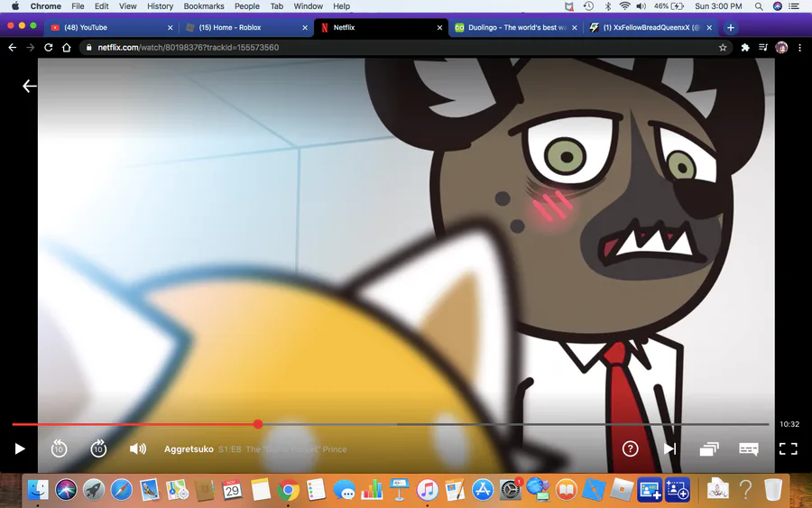Play the next episode
This screenshot has height=508, width=812.
669,448
